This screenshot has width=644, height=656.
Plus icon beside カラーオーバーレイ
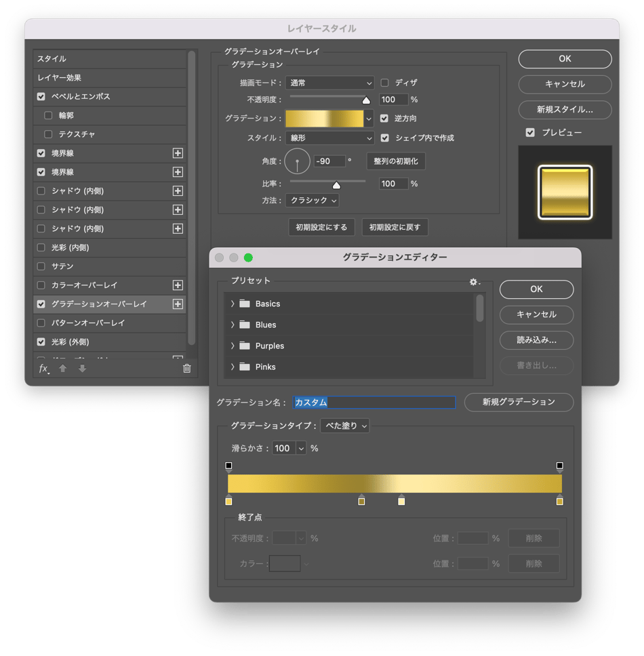(x=178, y=285)
